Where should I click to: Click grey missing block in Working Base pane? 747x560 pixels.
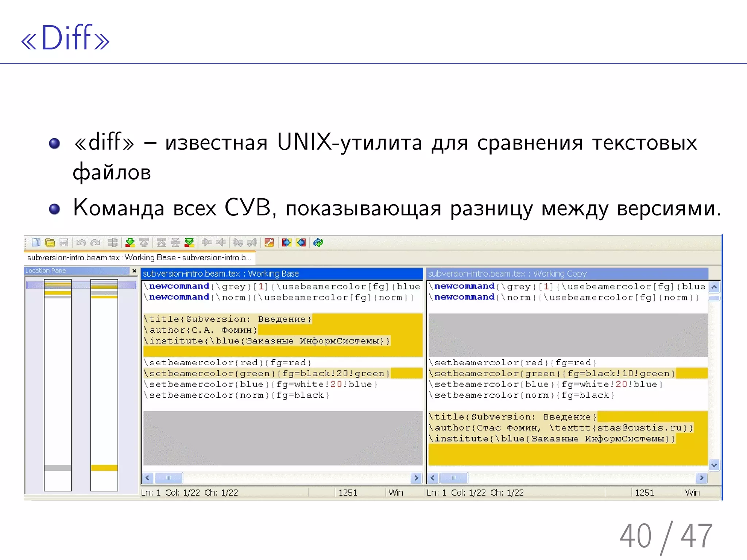coord(283,438)
